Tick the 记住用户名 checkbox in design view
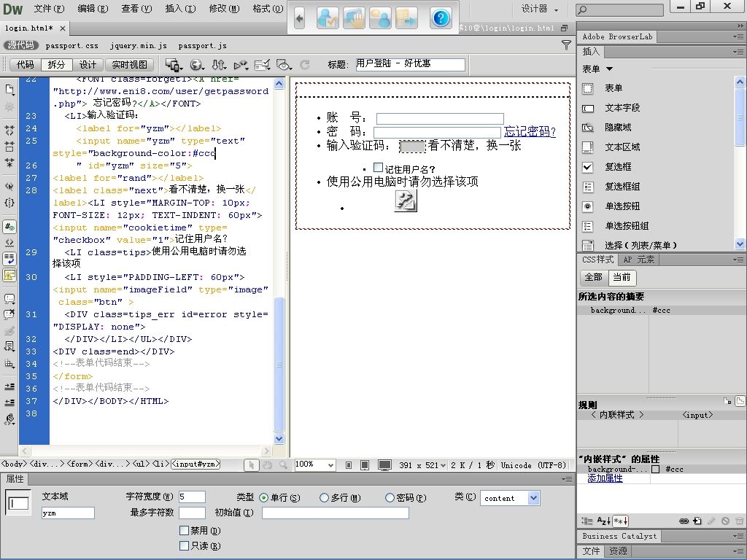 (379, 167)
